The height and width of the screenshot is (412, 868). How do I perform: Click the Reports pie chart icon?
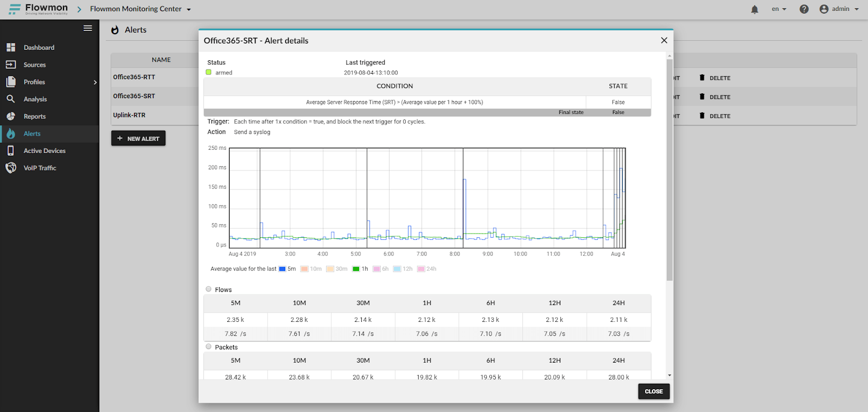point(11,116)
